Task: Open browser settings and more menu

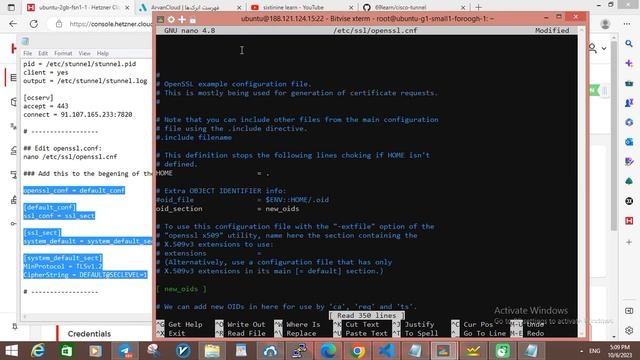Action: [627, 24]
